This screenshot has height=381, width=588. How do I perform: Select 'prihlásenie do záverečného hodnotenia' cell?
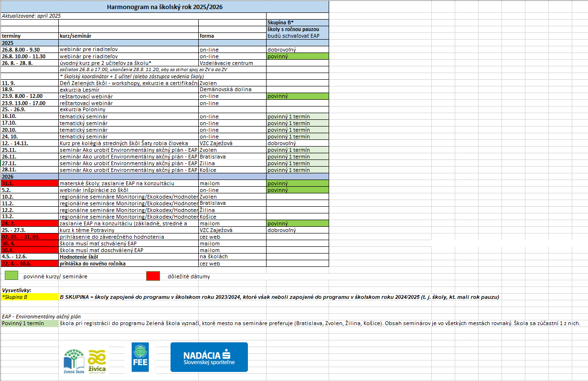point(128,236)
